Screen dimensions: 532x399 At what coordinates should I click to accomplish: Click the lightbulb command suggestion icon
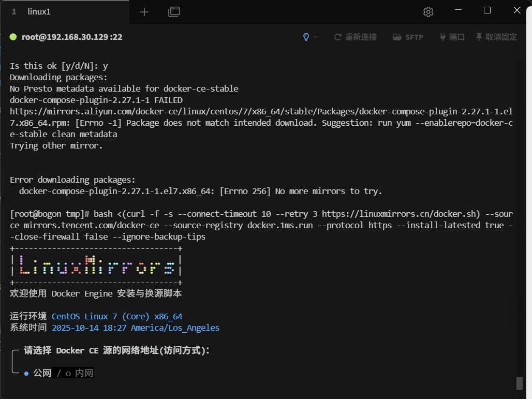[x=305, y=37]
